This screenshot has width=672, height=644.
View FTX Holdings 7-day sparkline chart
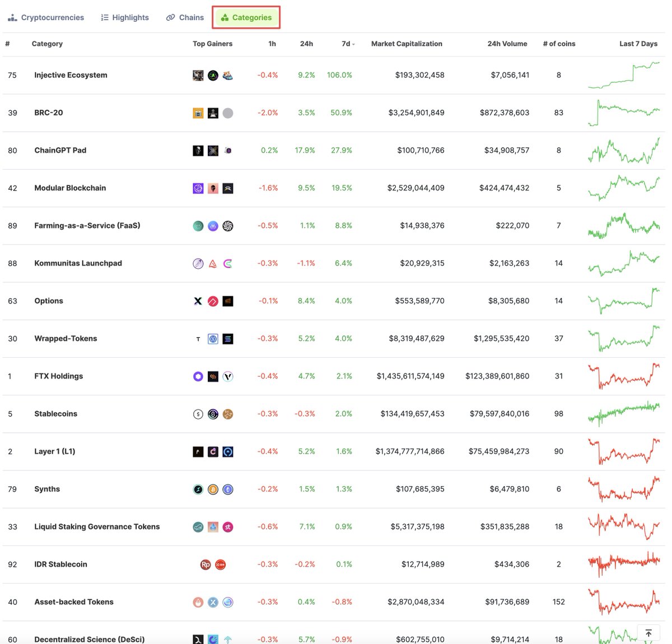pyautogui.click(x=624, y=376)
